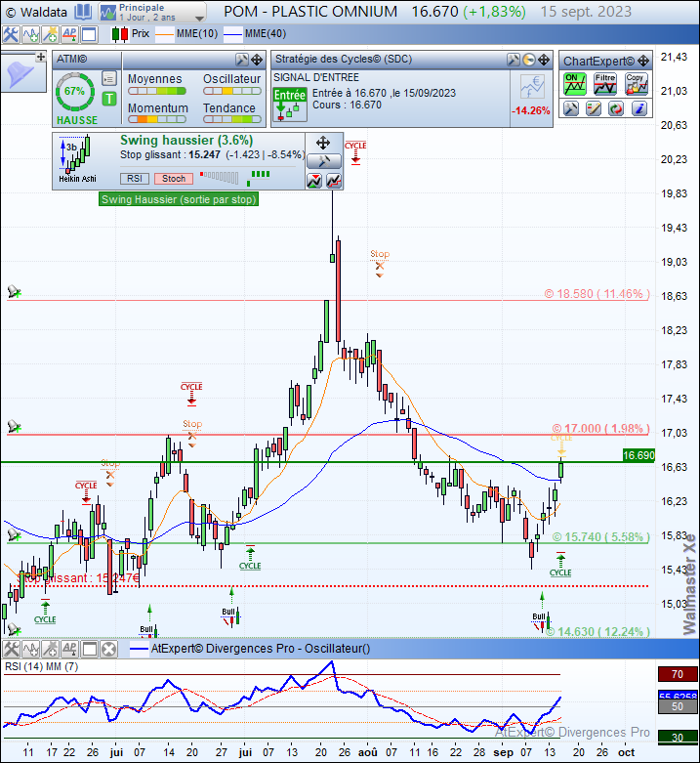Click the 17.000 level alert bell

(x=14, y=427)
